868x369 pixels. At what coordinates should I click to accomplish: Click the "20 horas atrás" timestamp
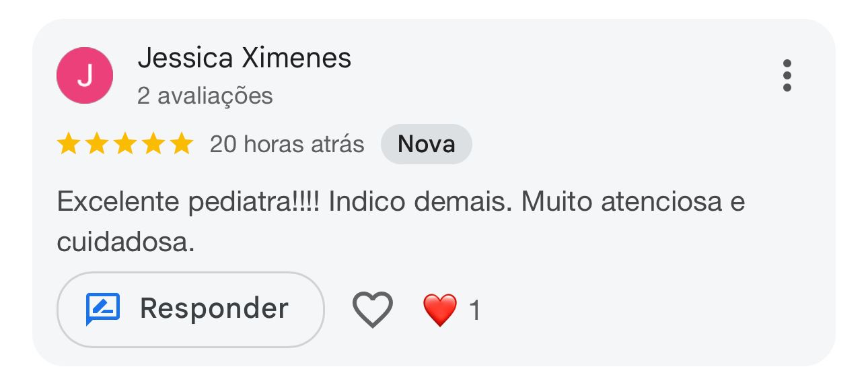[x=287, y=144]
